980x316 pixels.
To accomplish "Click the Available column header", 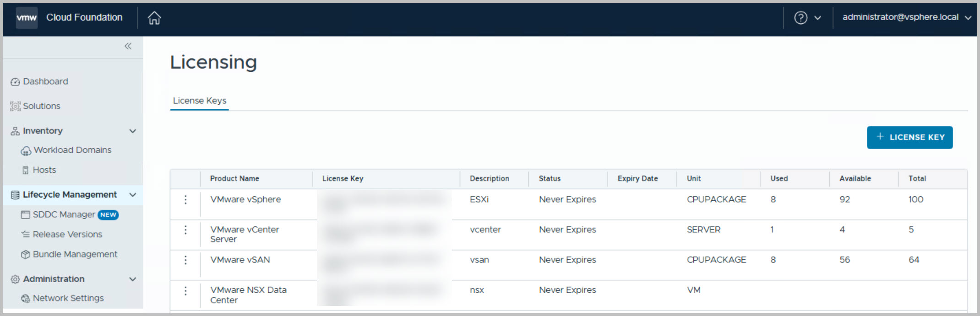I will [855, 179].
